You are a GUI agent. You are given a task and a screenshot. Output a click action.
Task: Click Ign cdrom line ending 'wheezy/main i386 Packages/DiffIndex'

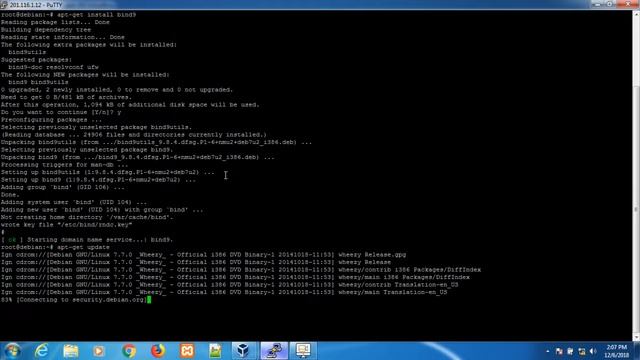[236, 277]
